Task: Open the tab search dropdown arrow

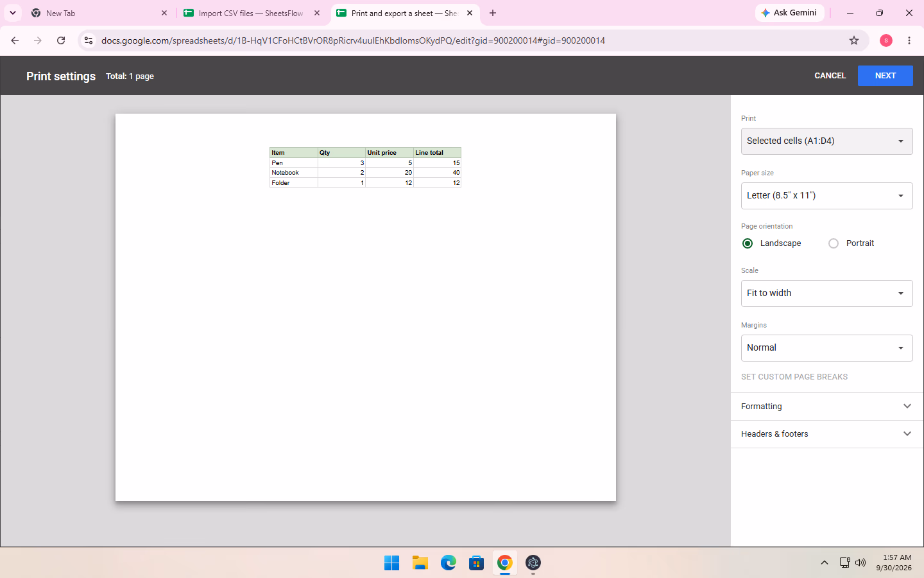Action: (x=13, y=13)
